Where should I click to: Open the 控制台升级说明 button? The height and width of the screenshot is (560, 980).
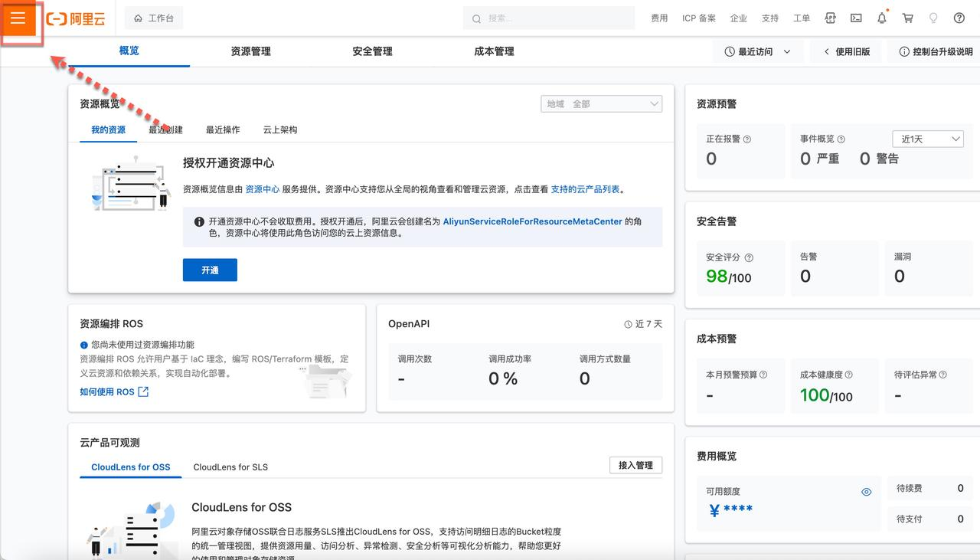click(x=936, y=52)
